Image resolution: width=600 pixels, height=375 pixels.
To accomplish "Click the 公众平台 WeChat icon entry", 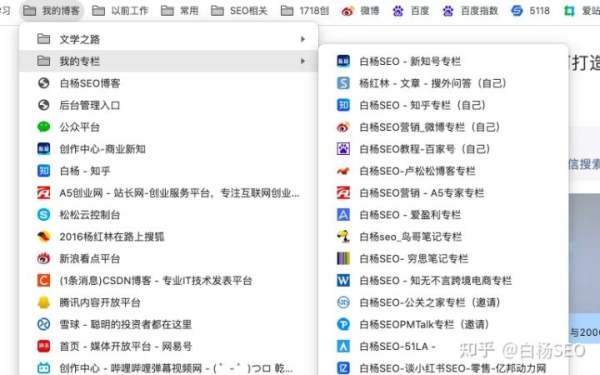I will coord(44,127).
